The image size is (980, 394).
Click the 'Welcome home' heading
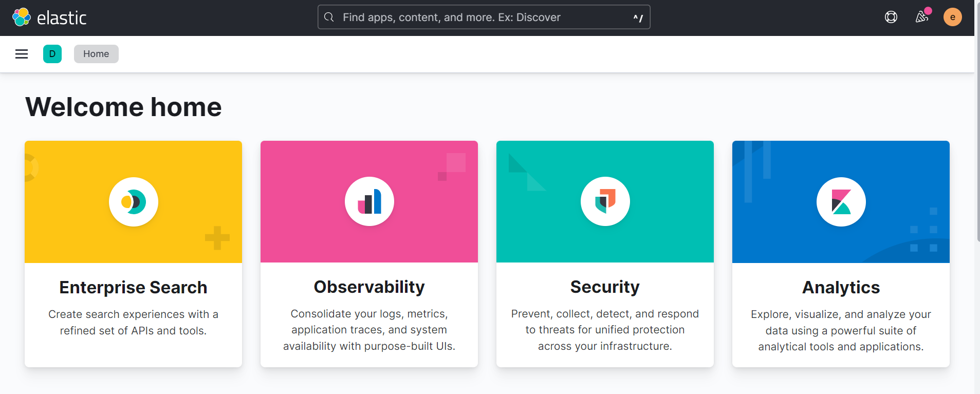[x=123, y=107]
